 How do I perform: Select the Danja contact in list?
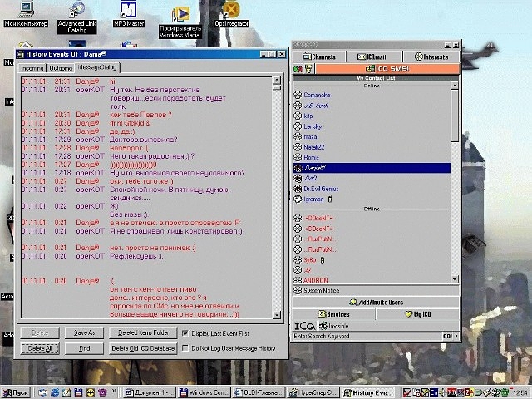point(372,168)
